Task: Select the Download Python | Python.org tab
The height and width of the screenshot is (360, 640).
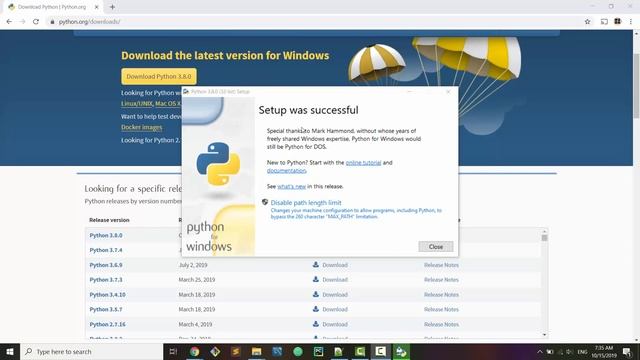Action: pos(52,7)
